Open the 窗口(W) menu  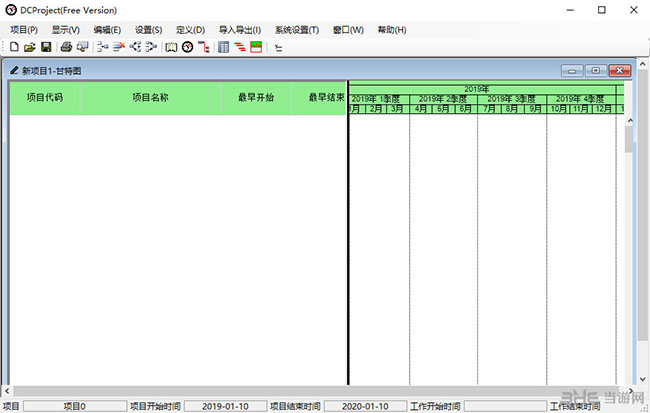click(x=348, y=30)
